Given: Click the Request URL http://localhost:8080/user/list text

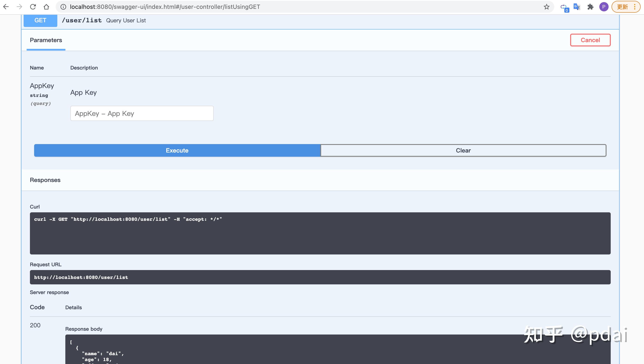Looking at the screenshot, I should (81, 277).
